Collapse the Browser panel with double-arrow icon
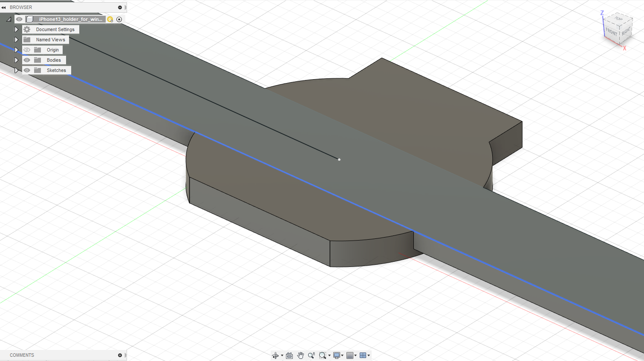 point(3,7)
